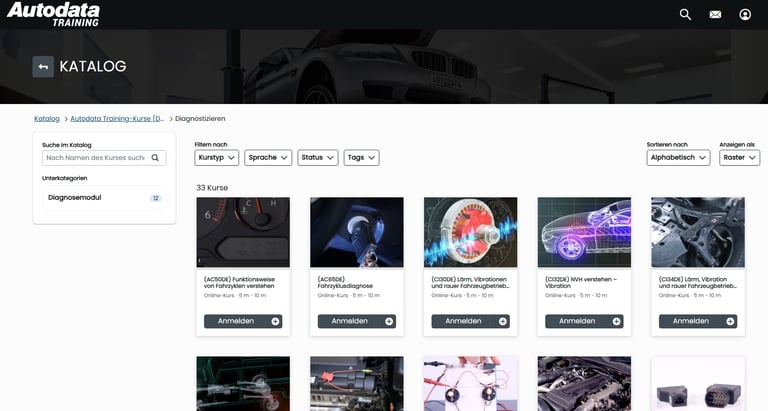768x411 pixels.
Task: Open the Status filter dropdown
Action: pos(317,158)
